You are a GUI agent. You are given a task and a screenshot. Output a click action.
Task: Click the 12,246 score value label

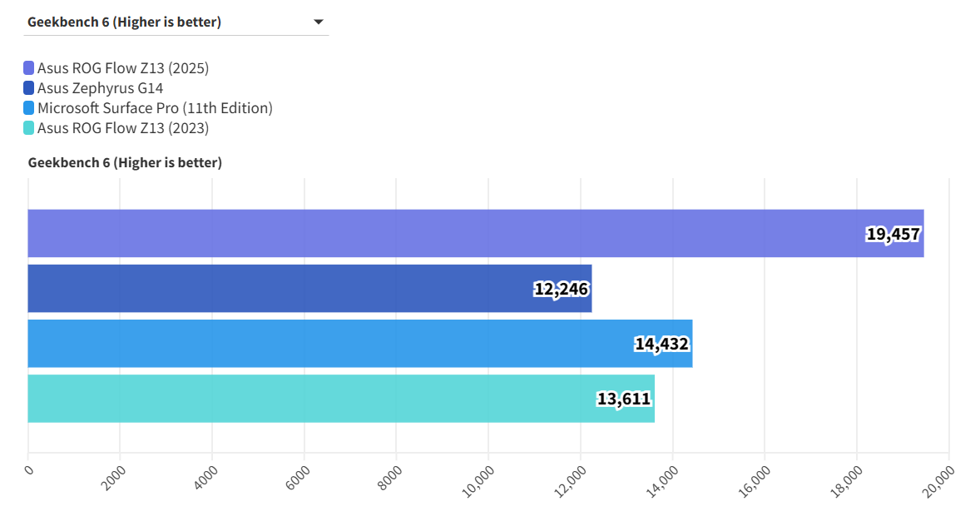561,290
